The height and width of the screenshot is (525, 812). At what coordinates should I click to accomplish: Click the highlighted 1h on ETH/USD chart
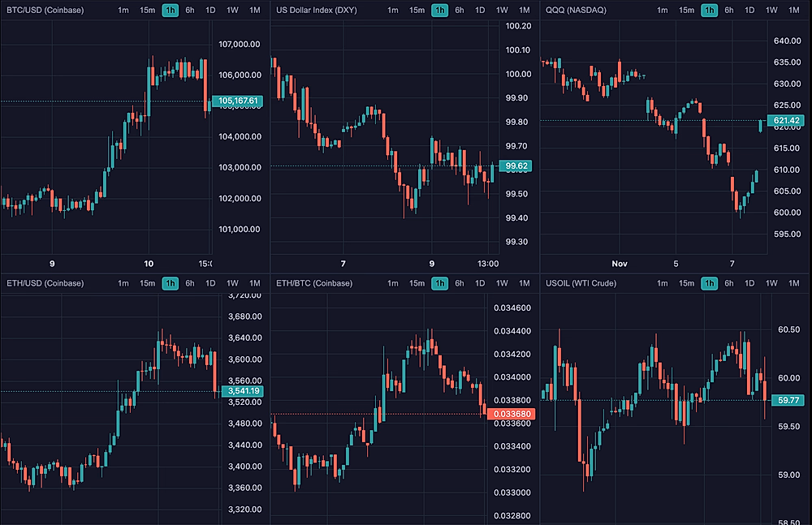coord(170,283)
